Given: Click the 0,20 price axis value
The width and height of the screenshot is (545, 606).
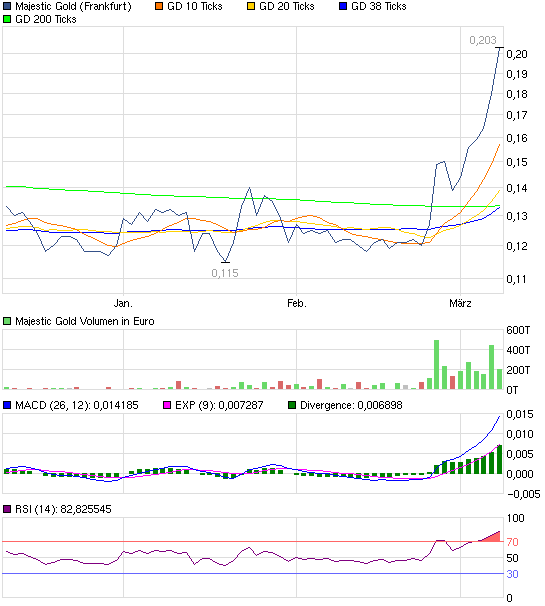Looking at the screenshot, I should tap(517, 54).
